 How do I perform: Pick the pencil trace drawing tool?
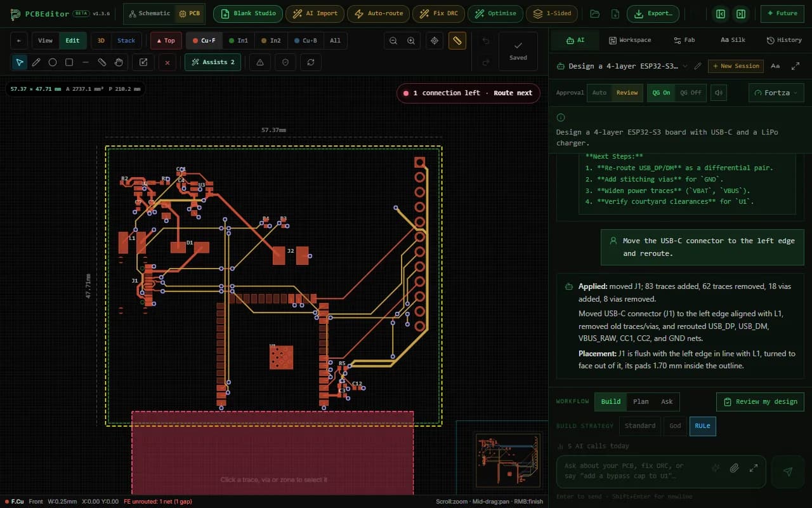coord(36,62)
